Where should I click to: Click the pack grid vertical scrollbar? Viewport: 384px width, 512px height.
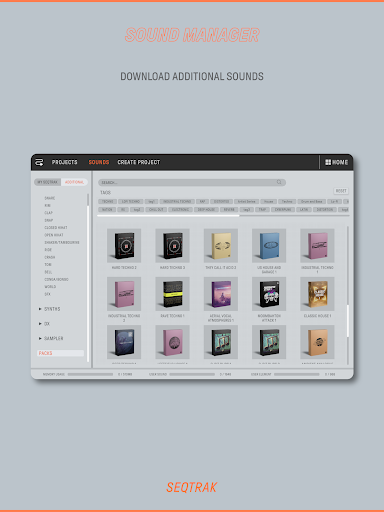tap(348, 321)
